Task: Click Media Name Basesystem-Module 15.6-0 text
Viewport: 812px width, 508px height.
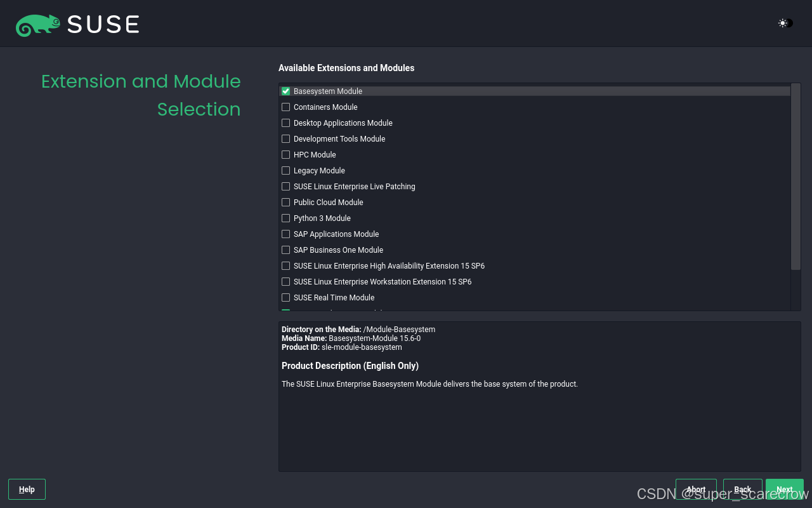Action: pyautogui.click(x=351, y=338)
